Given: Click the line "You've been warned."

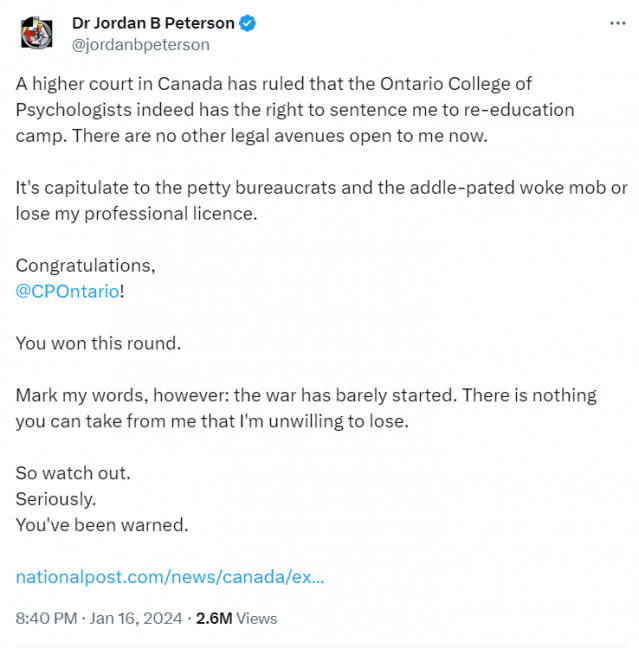Looking at the screenshot, I should coord(102,525).
